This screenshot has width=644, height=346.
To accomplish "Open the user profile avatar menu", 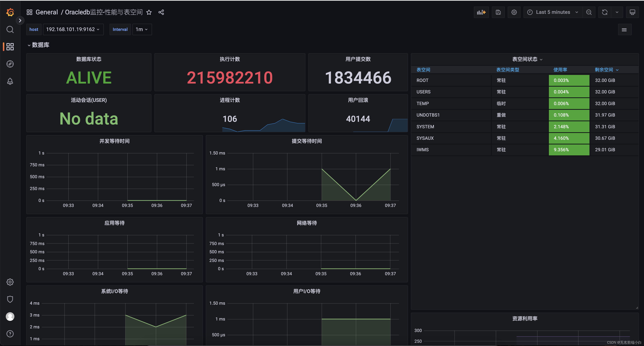I will point(10,317).
